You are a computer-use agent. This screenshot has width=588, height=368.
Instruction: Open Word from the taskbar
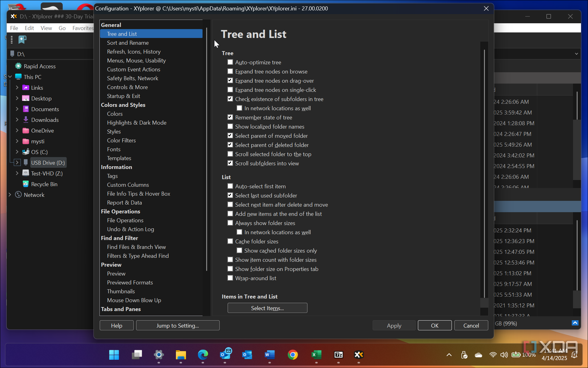tap(270, 355)
